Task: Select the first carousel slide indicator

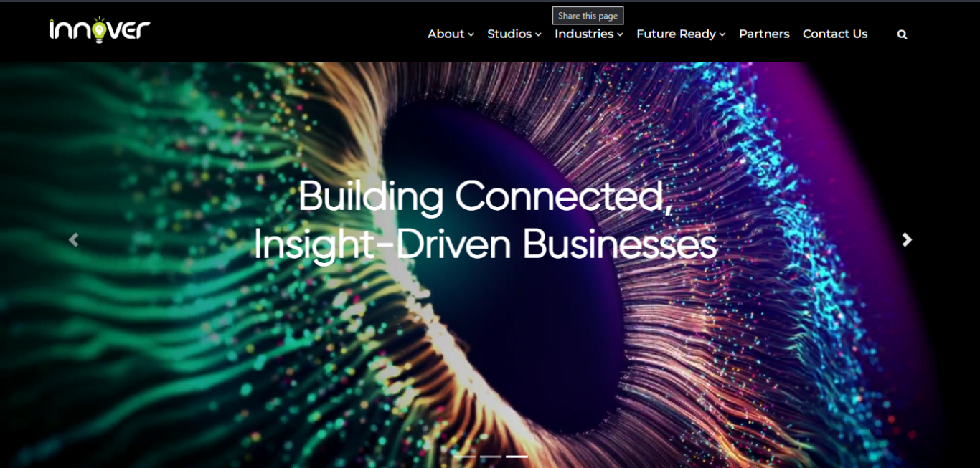Action: (464, 457)
